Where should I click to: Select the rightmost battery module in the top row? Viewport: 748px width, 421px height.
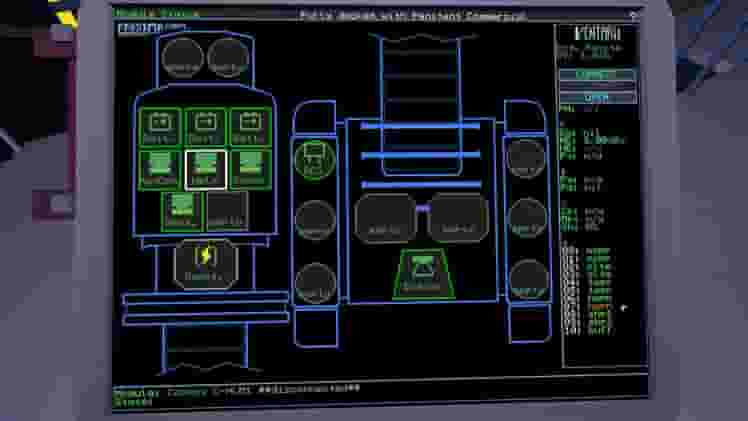pos(251,126)
